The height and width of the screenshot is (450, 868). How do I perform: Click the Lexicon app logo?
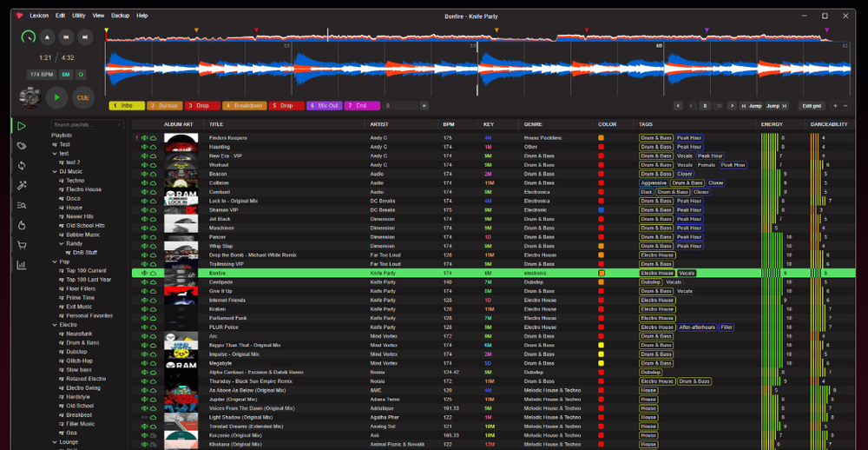pyautogui.click(x=19, y=16)
